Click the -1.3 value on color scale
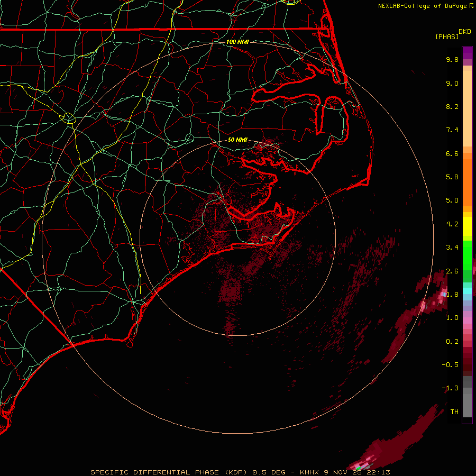The height and width of the screenshot is (476, 476). click(450, 388)
